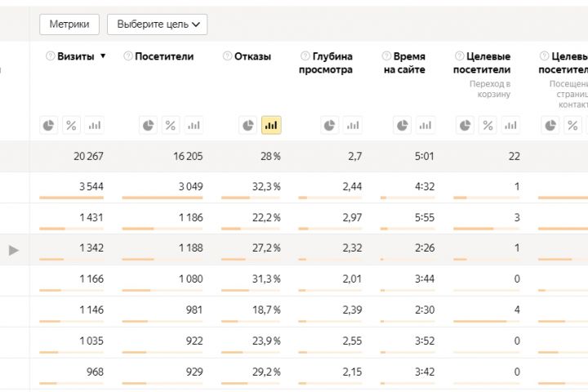This screenshot has width=588, height=392.
Task: Toggle the bar chart under Целевые посетители
Action: point(510,125)
